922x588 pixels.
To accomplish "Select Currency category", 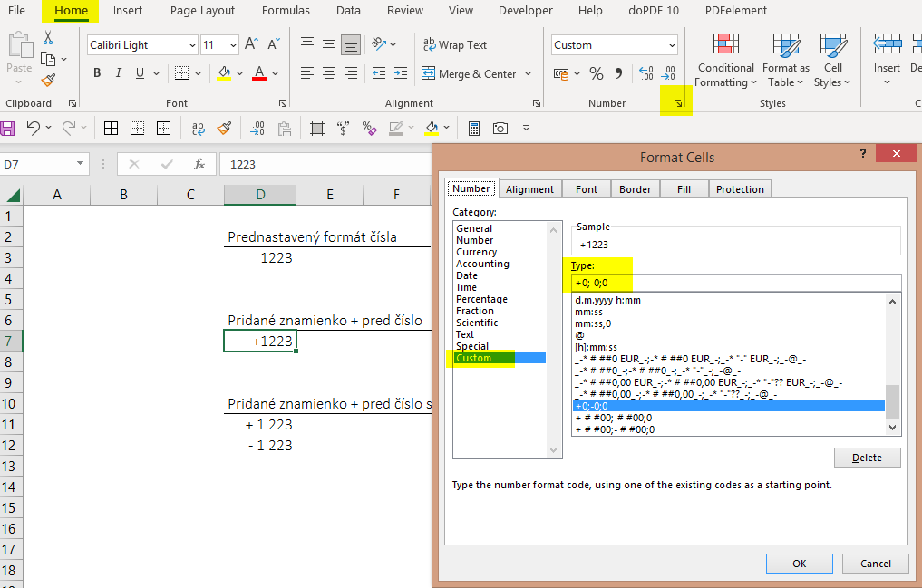I will click(476, 252).
